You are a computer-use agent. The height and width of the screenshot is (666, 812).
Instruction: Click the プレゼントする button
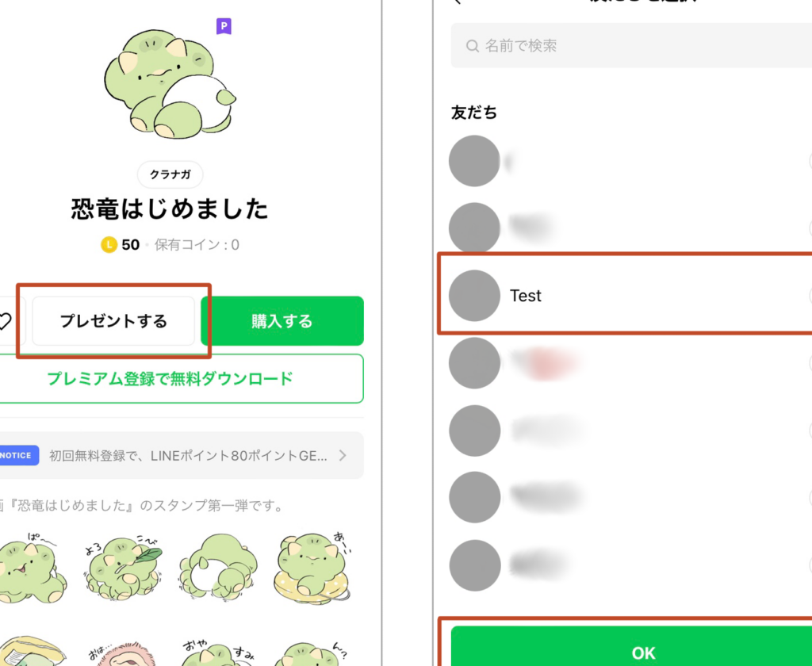coord(113,321)
